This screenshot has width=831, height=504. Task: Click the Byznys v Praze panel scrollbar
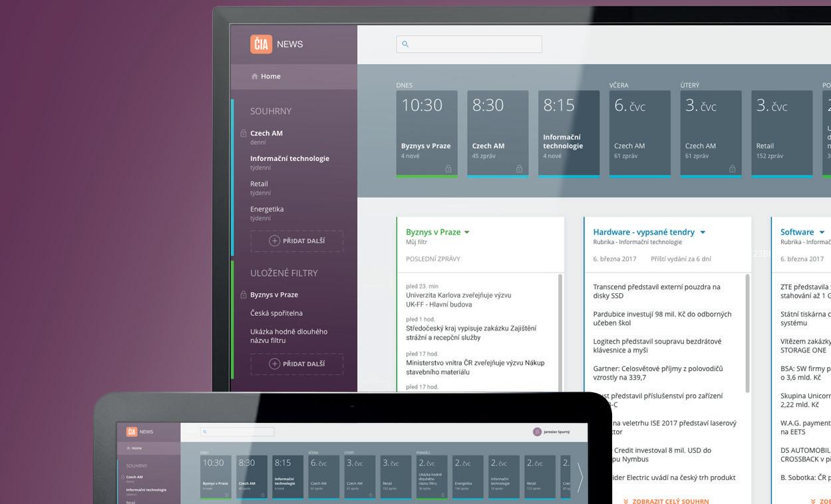pos(560,332)
